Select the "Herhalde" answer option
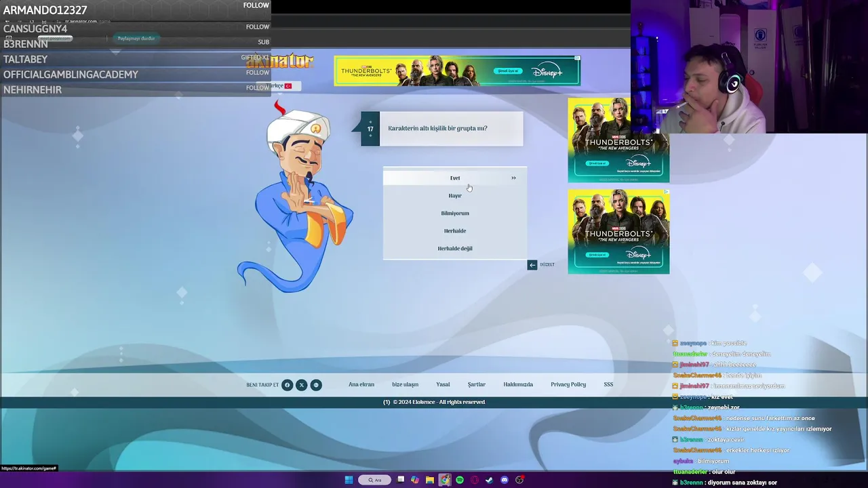868x488 pixels. 455,230
